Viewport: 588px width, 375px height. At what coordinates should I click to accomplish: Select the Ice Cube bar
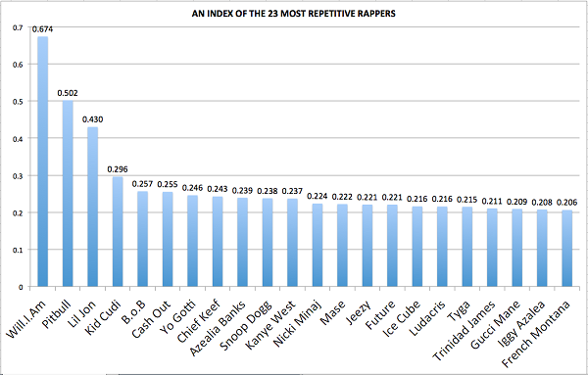417,247
